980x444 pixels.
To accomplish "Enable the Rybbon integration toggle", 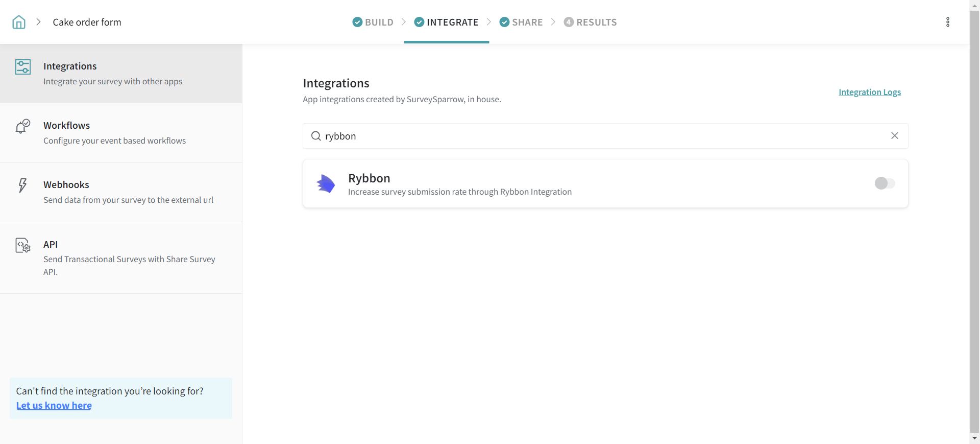I will coord(885,183).
